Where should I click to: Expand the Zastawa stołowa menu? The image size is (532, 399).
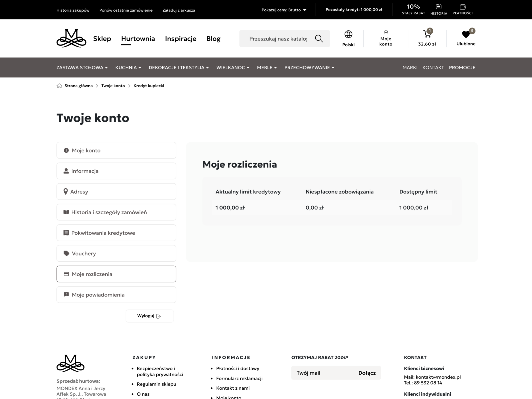[82, 68]
